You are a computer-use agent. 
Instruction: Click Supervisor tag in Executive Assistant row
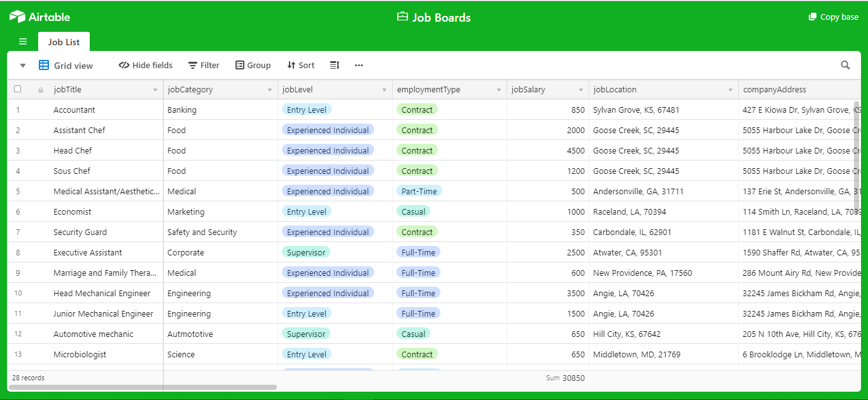(306, 252)
